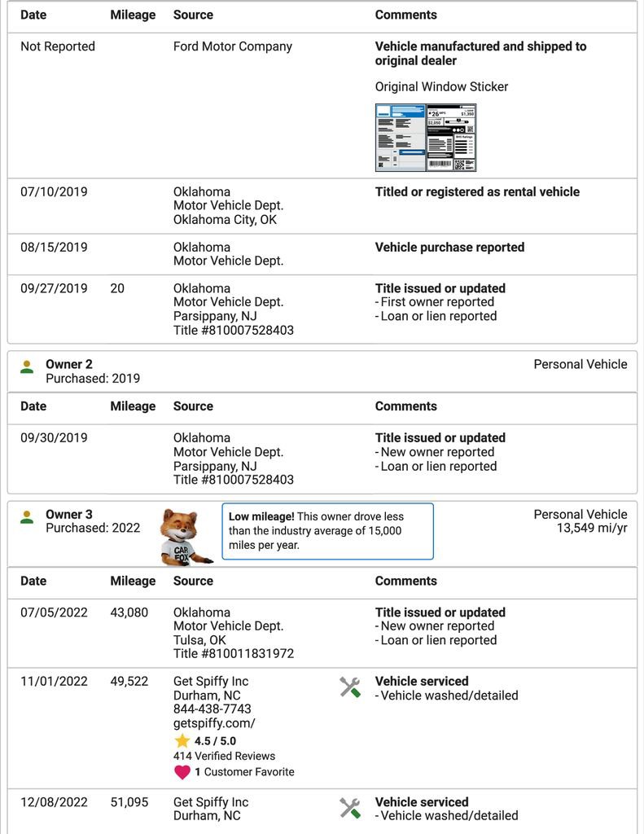The width and height of the screenshot is (644, 834).
Task: Click the wrench icon for 12/08/2022 service
Action: [x=350, y=808]
